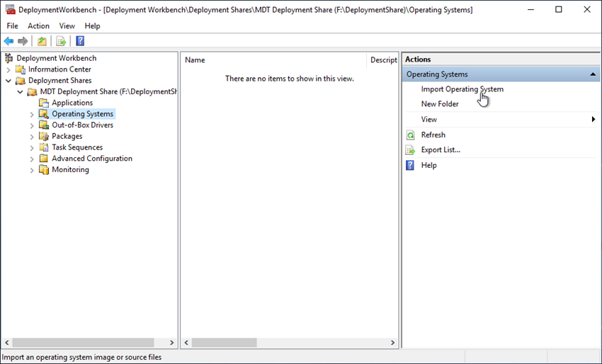Click the tree pane scroll right arrow
This screenshot has width=602, height=364.
[x=172, y=343]
